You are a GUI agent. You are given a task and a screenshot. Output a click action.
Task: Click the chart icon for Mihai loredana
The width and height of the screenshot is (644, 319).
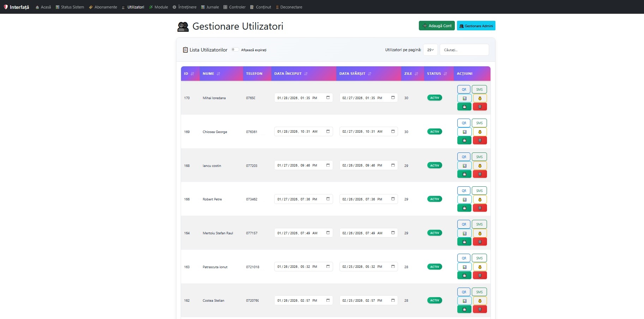pos(464,98)
